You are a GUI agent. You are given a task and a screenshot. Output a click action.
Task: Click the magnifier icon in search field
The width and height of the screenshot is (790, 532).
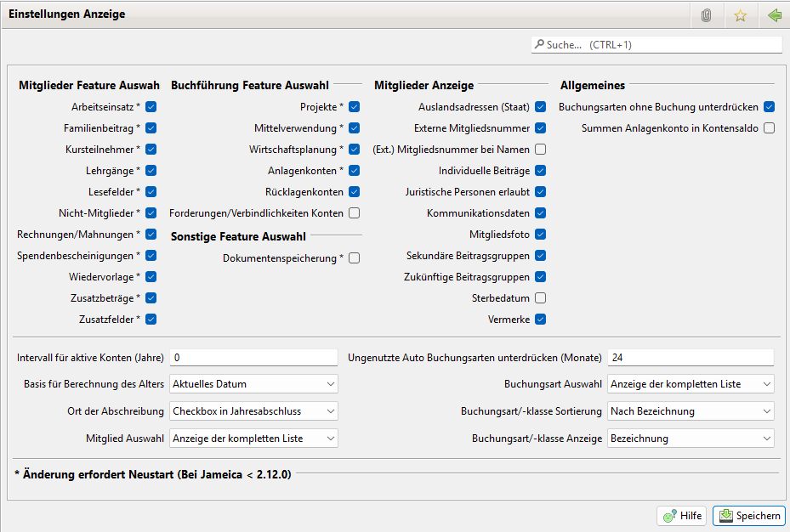tap(539, 44)
